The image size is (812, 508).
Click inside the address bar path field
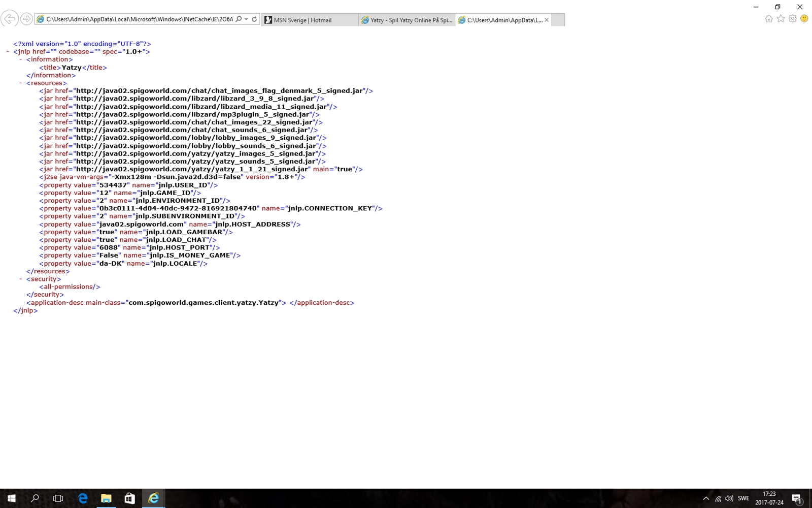tap(139, 19)
